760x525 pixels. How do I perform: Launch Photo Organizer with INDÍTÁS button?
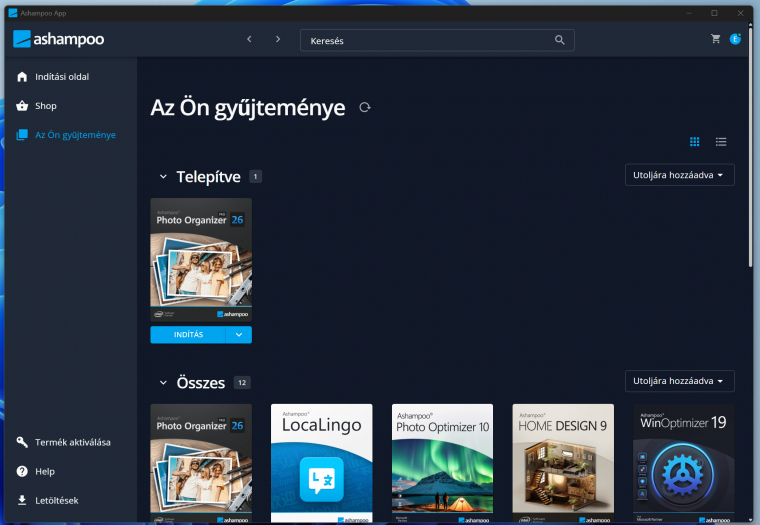188,335
